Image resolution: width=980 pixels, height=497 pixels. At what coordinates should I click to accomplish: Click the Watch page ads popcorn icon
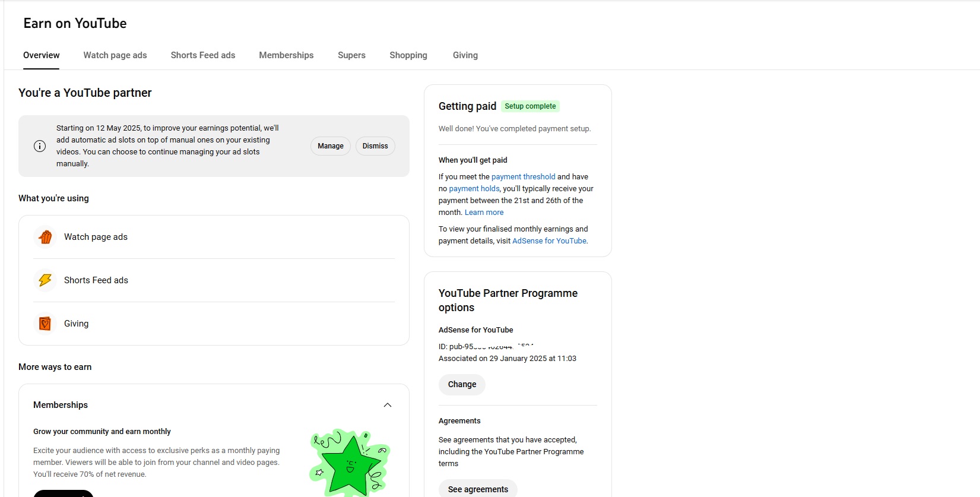pyautogui.click(x=45, y=237)
